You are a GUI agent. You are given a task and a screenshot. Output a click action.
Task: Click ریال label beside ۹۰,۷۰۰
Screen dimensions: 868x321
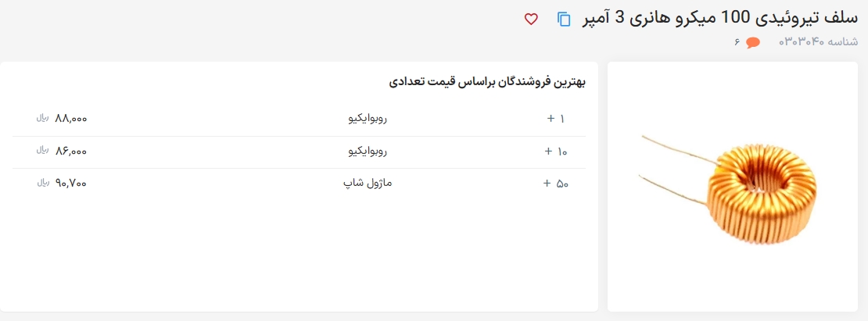click(x=43, y=183)
